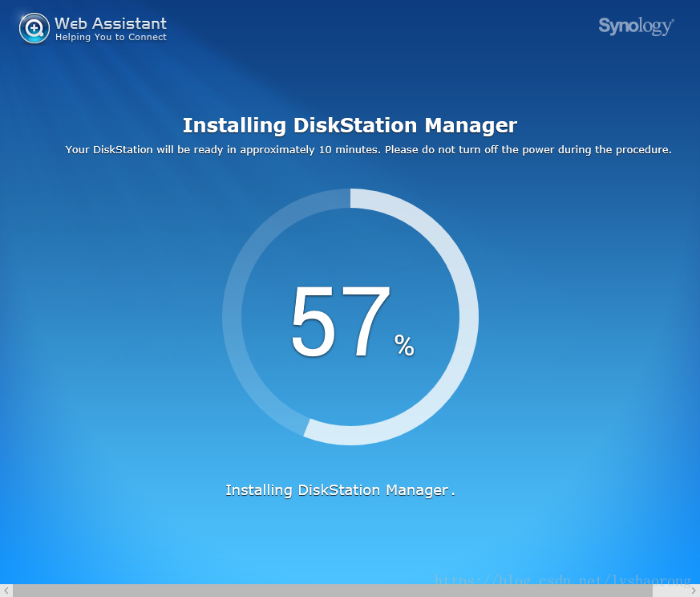This screenshot has height=597, width=700.
Task: Click the bottom "Installing DiskStation Manager." status text
Action: click(x=340, y=490)
